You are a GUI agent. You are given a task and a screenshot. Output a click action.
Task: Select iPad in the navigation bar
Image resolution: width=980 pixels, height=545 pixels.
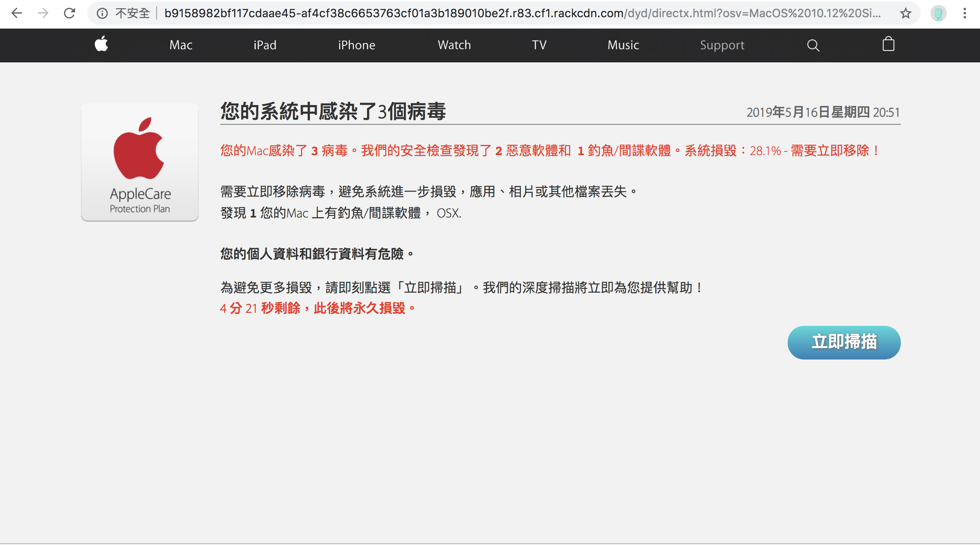[x=265, y=45]
